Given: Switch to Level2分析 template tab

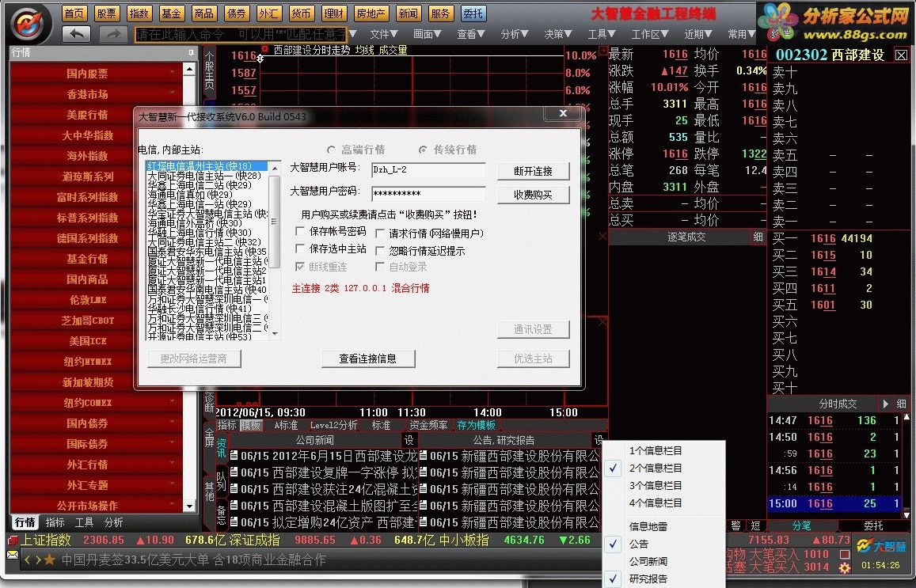Looking at the screenshot, I should pos(333,425).
